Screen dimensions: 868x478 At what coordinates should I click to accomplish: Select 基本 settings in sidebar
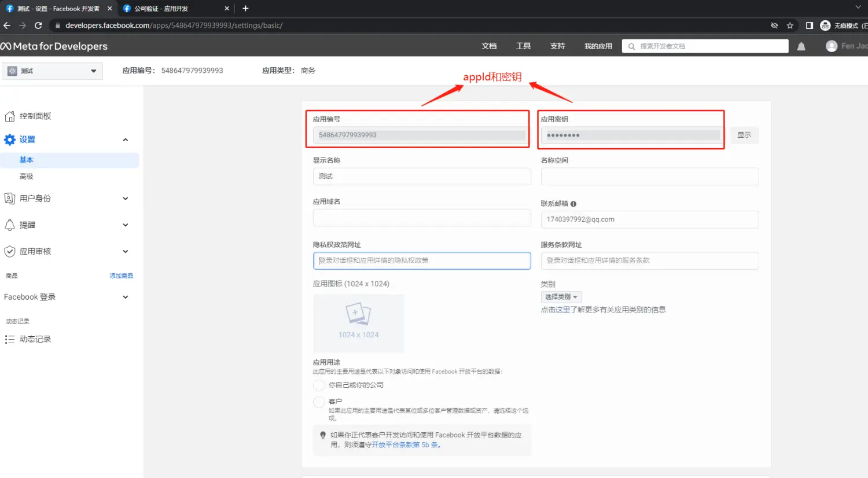(69, 160)
